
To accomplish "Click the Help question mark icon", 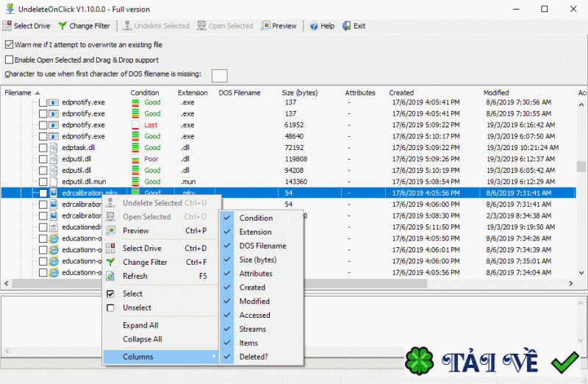I will coord(314,26).
